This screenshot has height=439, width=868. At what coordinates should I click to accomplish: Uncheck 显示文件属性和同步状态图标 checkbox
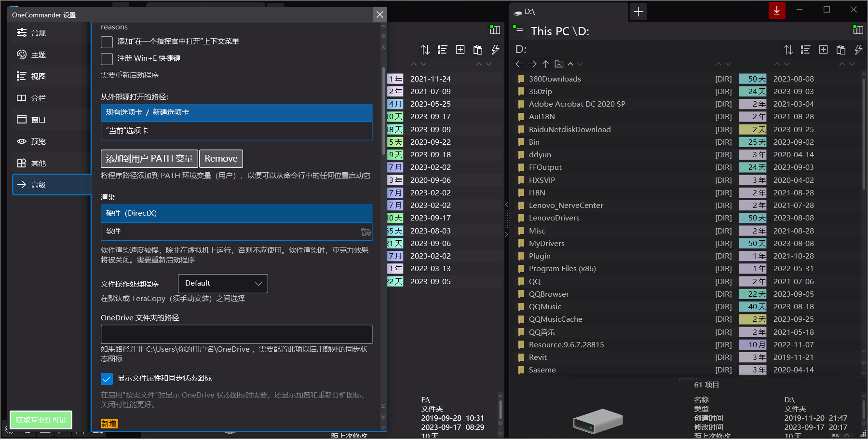(107, 379)
